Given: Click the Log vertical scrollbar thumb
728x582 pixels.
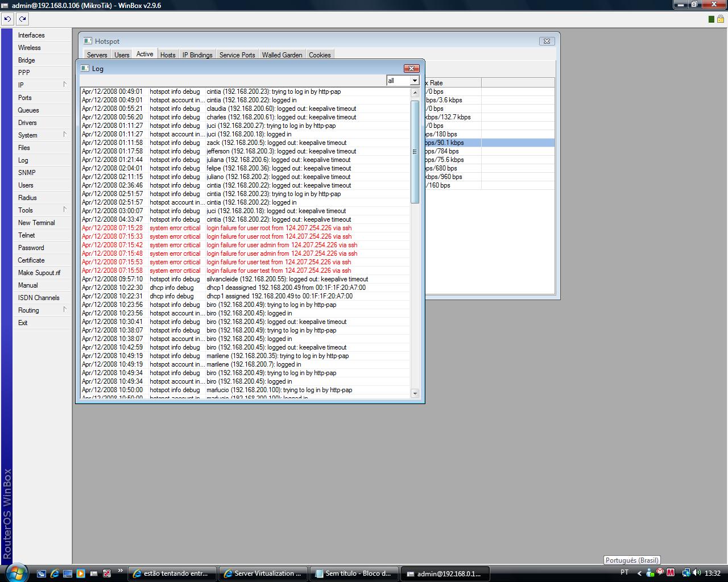Looking at the screenshot, I should pos(415,152).
